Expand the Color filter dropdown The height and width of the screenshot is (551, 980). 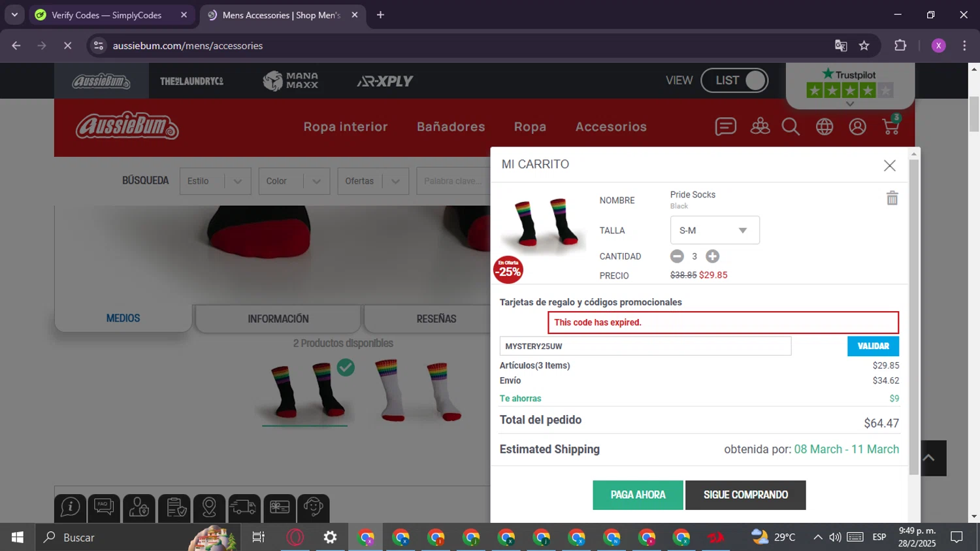(x=294, y=181)
